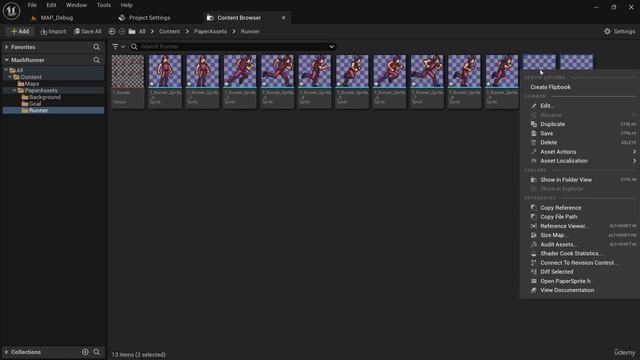
Task: Open the Edit menu in menu bar
Action: pyautogui.click(x=51, y=5)
